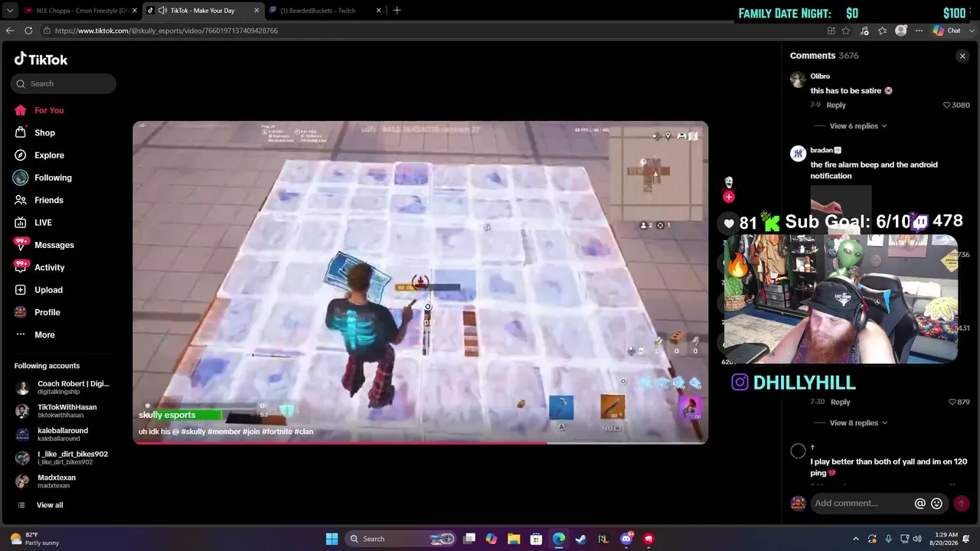Open the LIVE section
The width and height of the screenshot is (980, 551).
(43, 223)
